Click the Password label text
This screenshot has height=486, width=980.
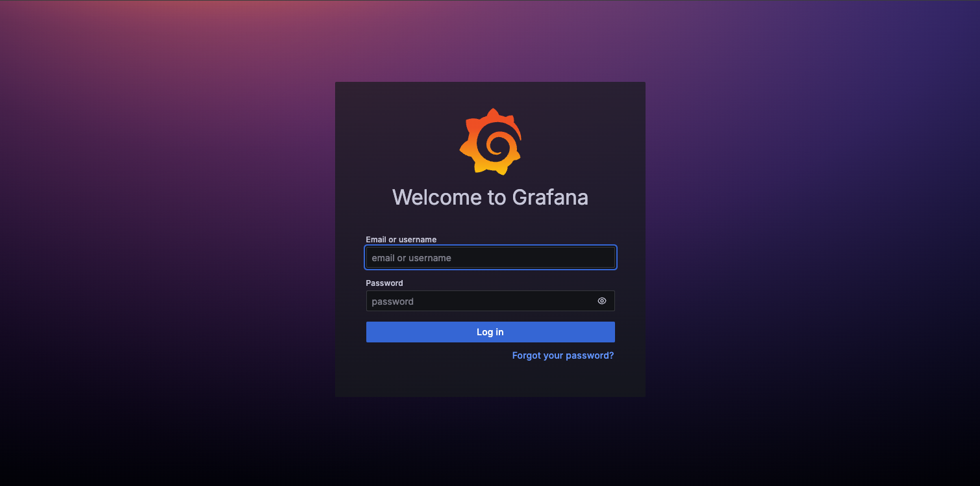tap(384, 283)
